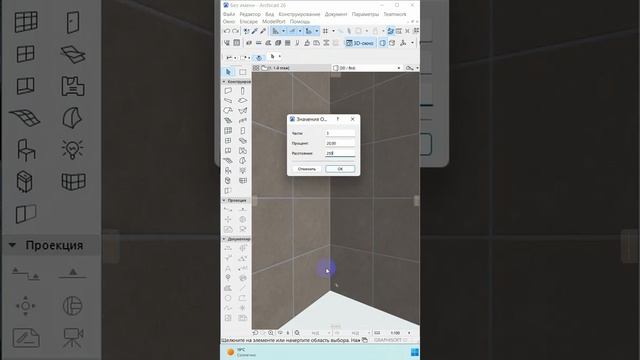The image size is (640, 360).
Task: Select the Line tool
Action: click(x=243, y=288)
